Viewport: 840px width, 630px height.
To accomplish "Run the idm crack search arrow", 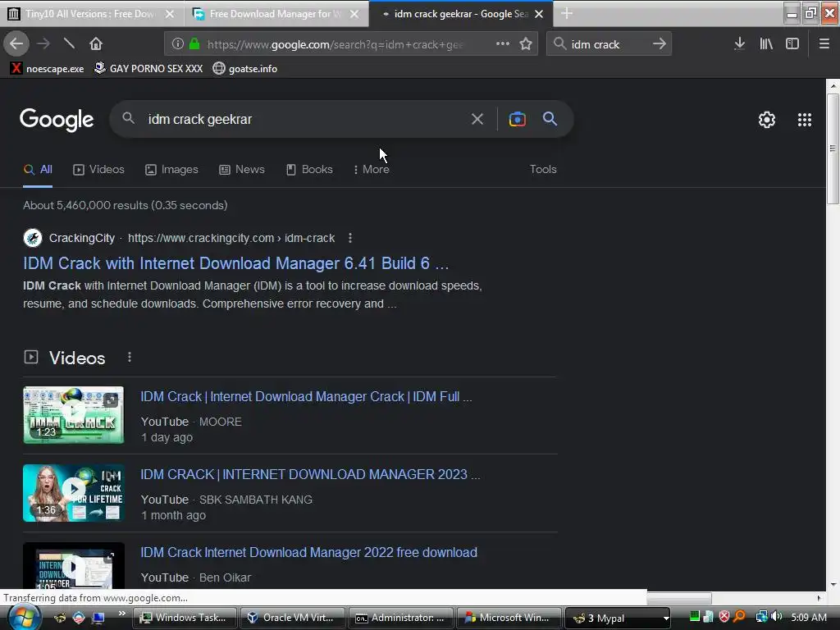I will (660, 44).
